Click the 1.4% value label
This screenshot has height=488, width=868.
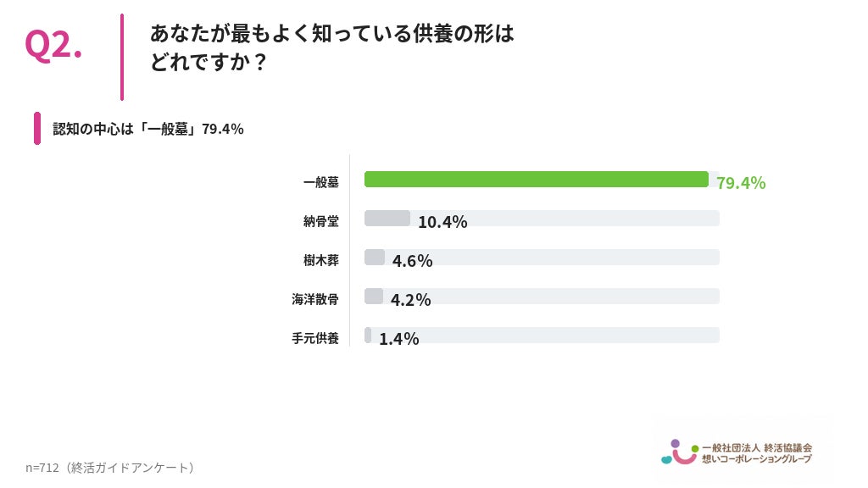(398, 339)
